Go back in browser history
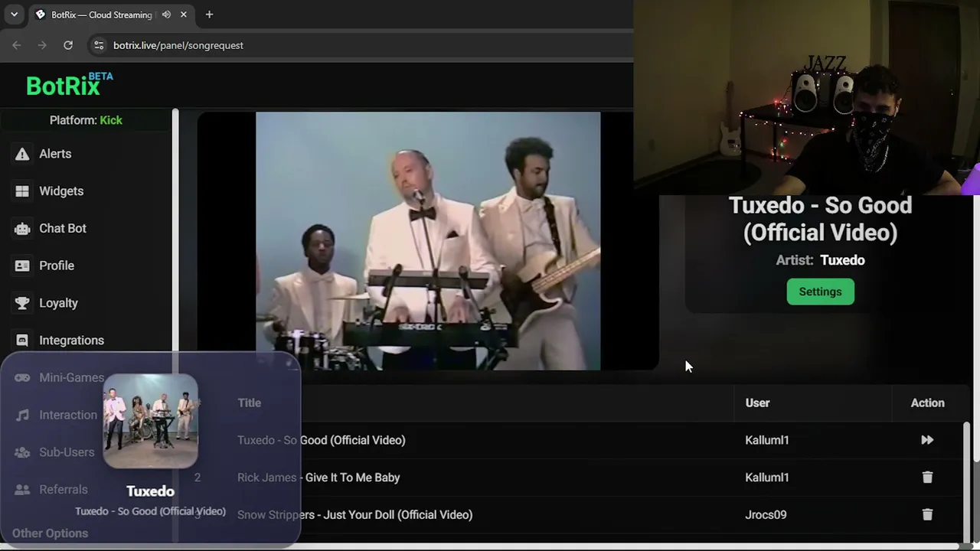 click(x=17, y=45)
